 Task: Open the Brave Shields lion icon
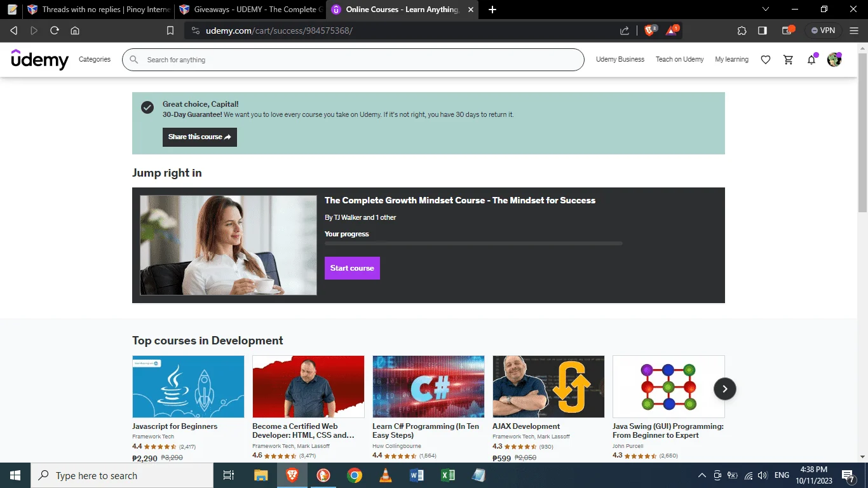pos(651,30)
